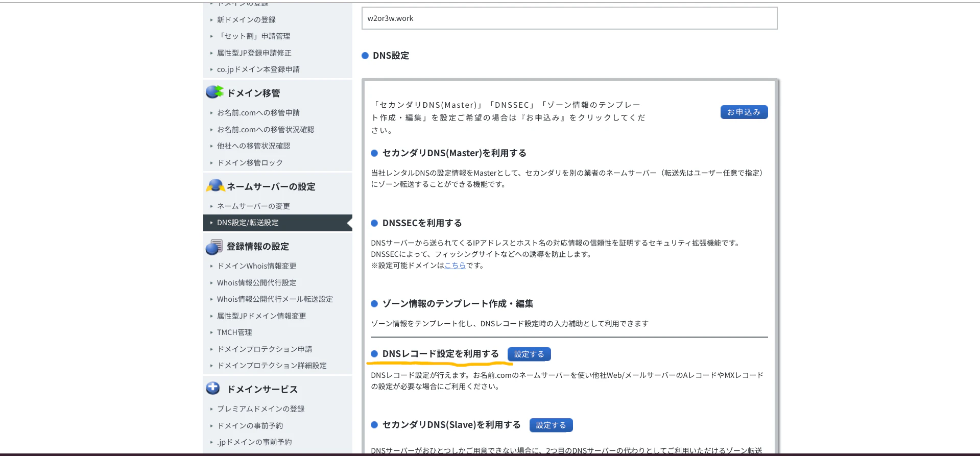Click the ドメイン移管 section title
The image size is (980, 456).
(x=253, y=93)
